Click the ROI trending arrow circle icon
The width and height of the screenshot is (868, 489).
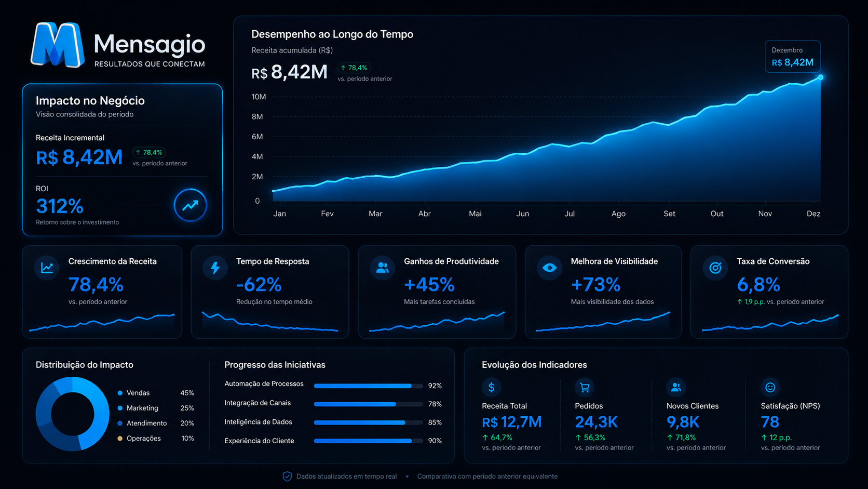[x=190, y=205]
